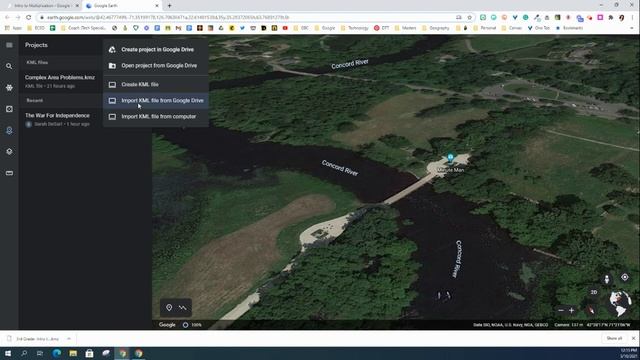
Task: Choose Import KML file from Google Drive
Action: (x=156, y=100)
